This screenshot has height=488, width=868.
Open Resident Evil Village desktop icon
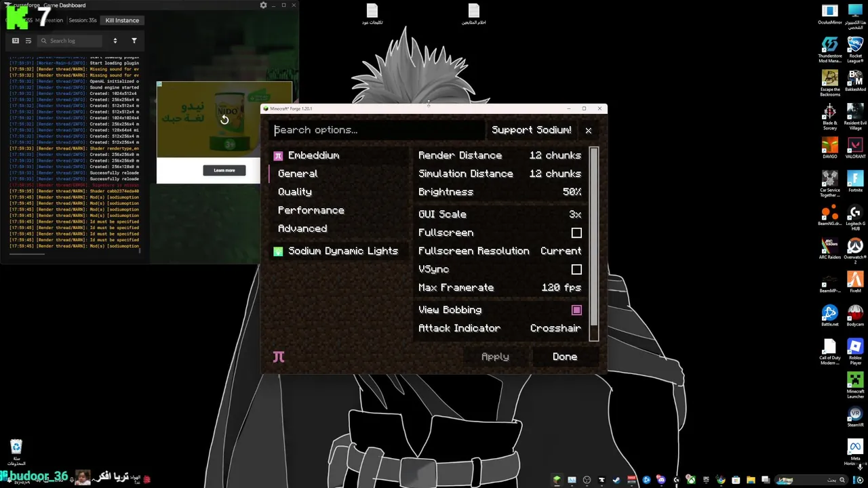coord(855,117)
